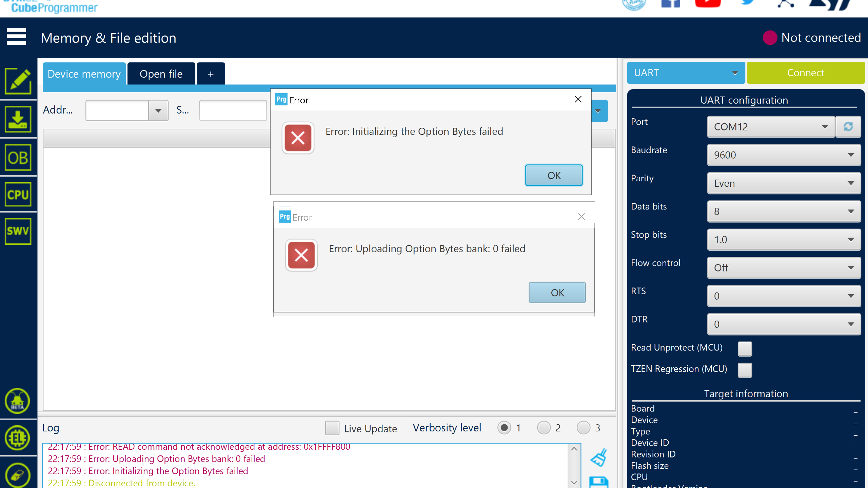The height and width of the screenshot is (488, 868).
Task: Refresh the COM port list
Action: click(848, 126)
